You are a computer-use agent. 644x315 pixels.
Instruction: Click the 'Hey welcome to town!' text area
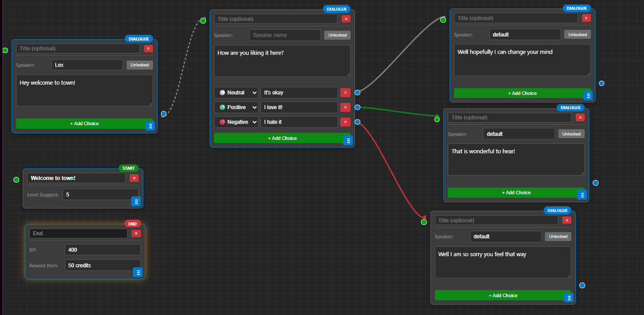pyautogui.click(x=84, y=90)
